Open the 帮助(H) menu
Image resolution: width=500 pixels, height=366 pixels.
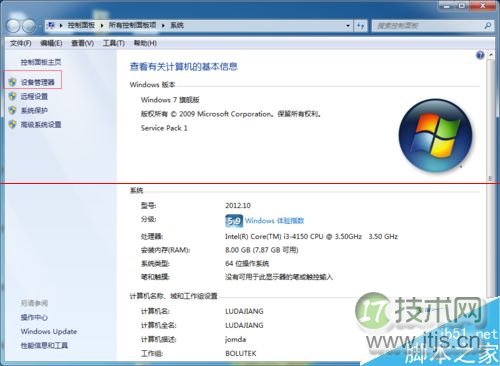pos(145,43)
